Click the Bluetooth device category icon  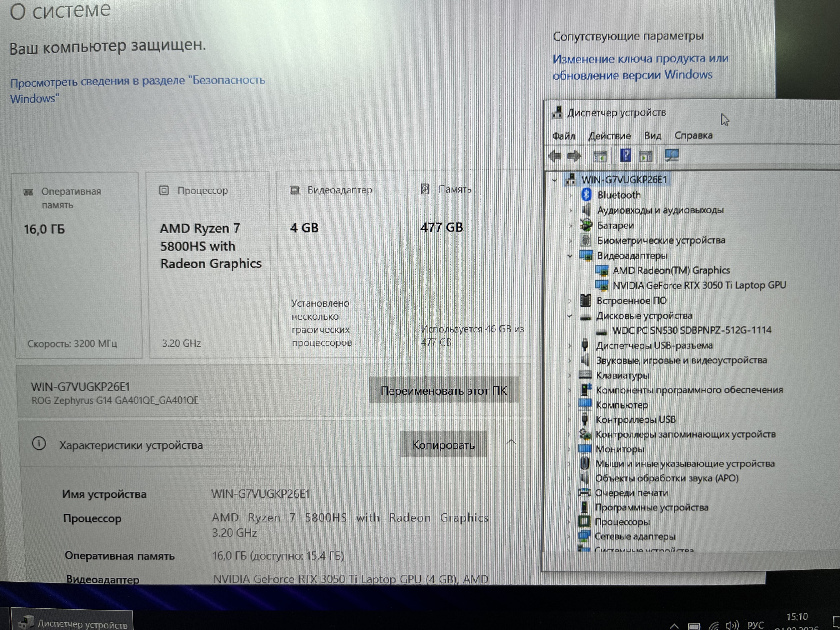click(x=586, y=195)
